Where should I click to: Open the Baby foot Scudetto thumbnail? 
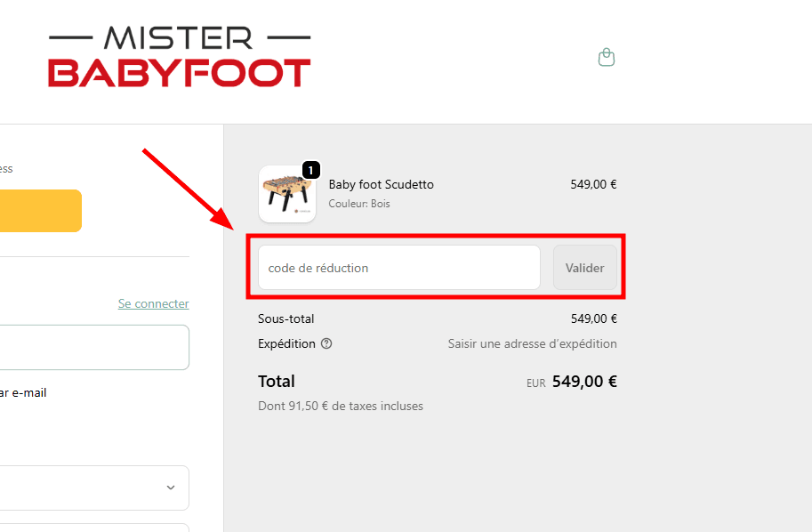[286, 194]
